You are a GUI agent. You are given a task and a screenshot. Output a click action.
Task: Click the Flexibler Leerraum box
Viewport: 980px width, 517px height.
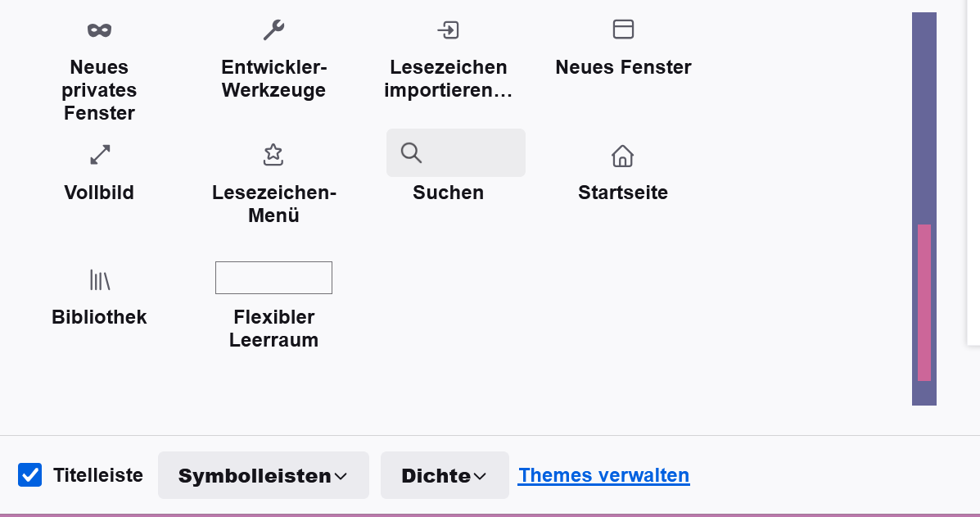click(x=273, y=278)
